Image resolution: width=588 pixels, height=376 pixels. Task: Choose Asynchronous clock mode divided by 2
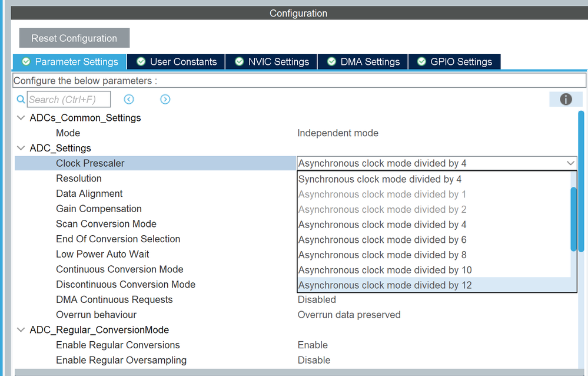point(434,209)
